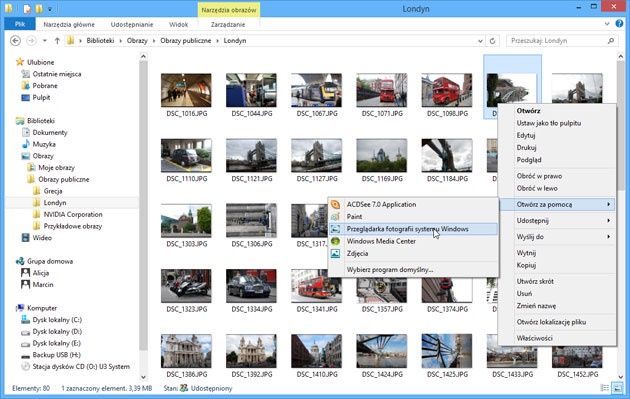The width and height of the screenshot is (630, 399).
Task: Click the Pobrane folder icon
Action: click(x=26, y=86)
